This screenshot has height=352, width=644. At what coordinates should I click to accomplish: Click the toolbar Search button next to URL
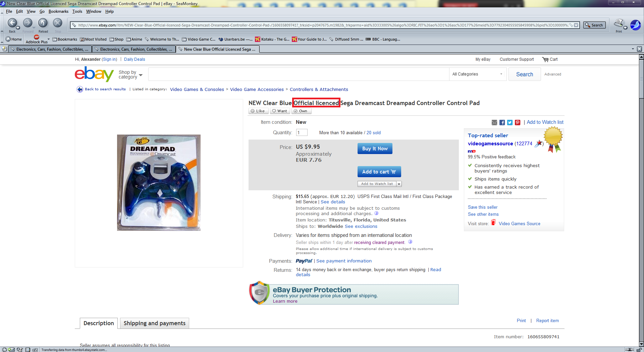coord(594,25)
